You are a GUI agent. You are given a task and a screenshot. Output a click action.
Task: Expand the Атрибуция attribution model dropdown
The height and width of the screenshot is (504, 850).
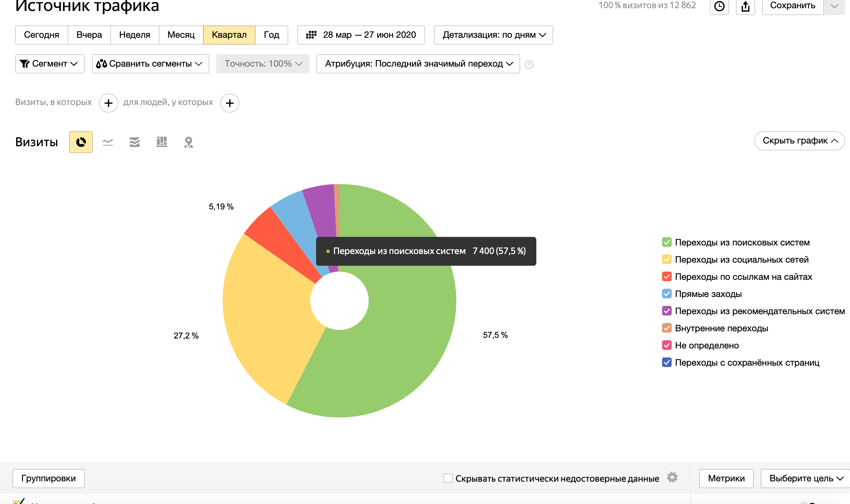[x=418, y=64]
